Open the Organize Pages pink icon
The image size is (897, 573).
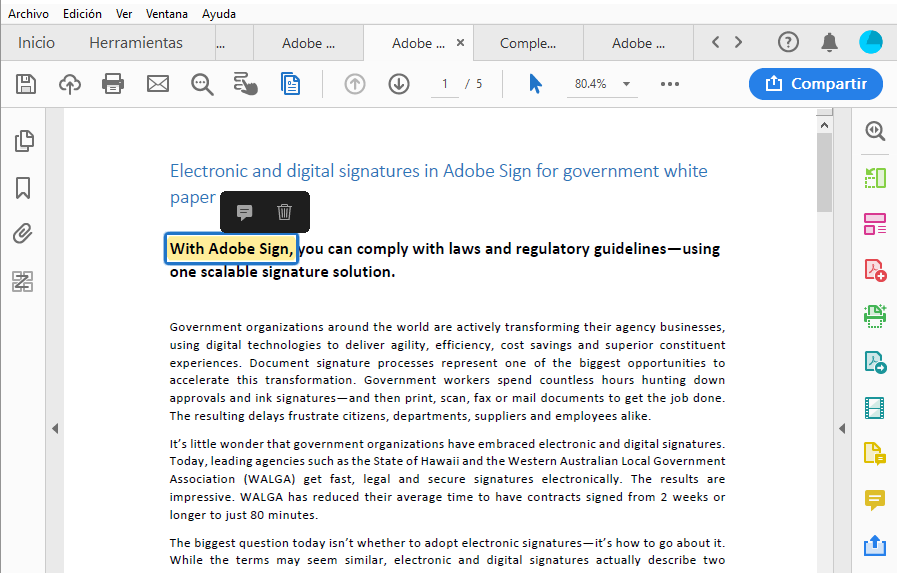tap(875, 224)
